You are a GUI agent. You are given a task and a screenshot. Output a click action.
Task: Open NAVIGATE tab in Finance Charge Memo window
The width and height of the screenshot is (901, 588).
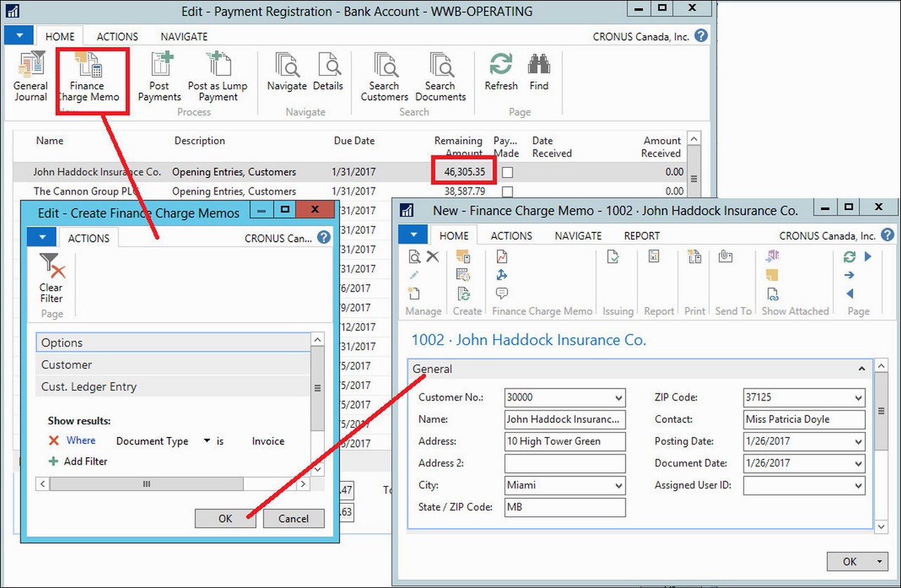[578, 236]
